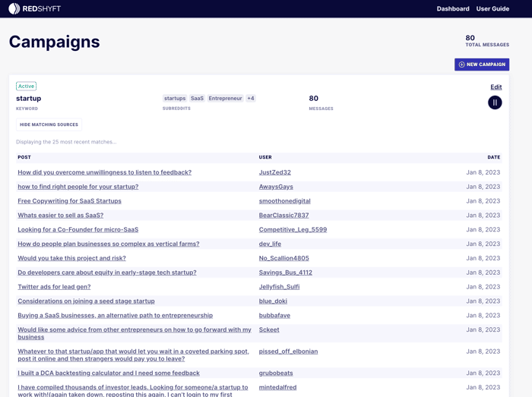The image size is (532, 397).
Task: Open user profile pissed_off_elbonian
Action: coord(288,351)
